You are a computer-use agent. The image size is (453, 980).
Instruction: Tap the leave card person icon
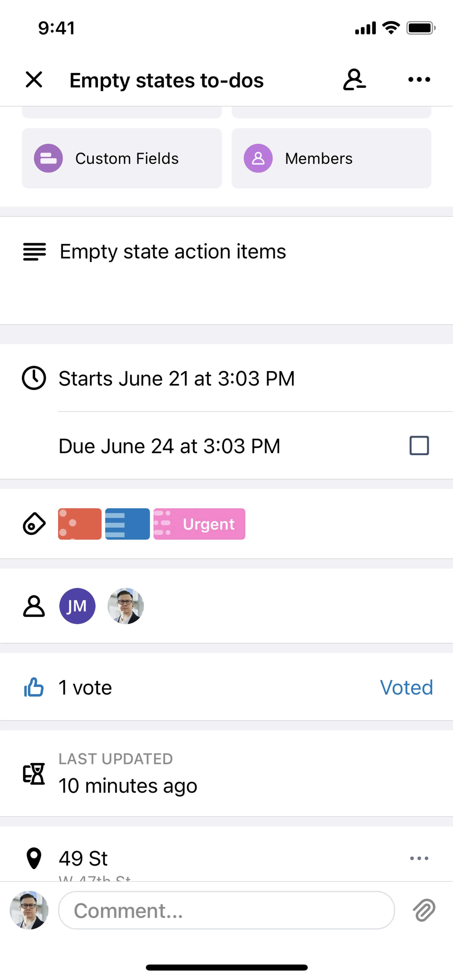pyautogui.click(x=354, y=79)
